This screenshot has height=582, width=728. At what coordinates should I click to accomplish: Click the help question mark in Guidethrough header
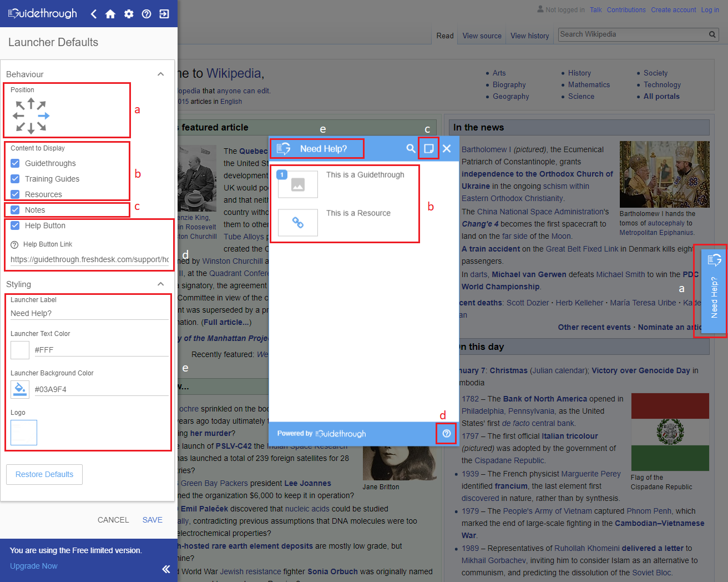(x=146, y=14)
